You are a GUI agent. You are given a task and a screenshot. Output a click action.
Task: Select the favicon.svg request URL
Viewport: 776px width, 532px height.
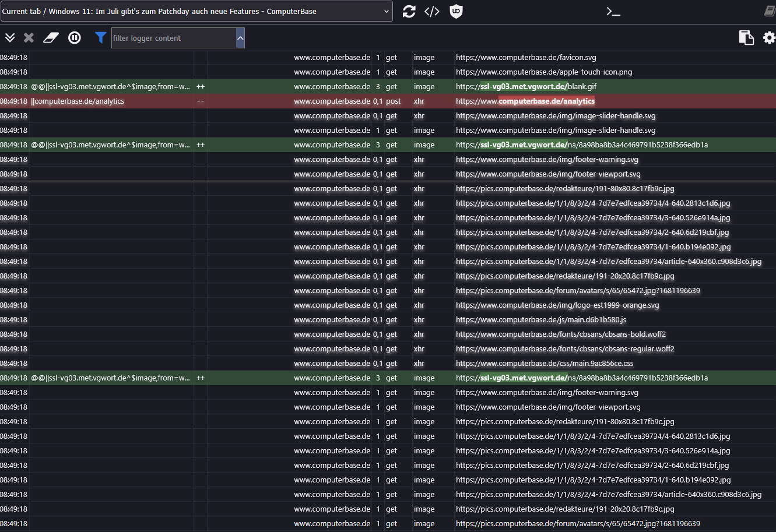pos(526,58)
